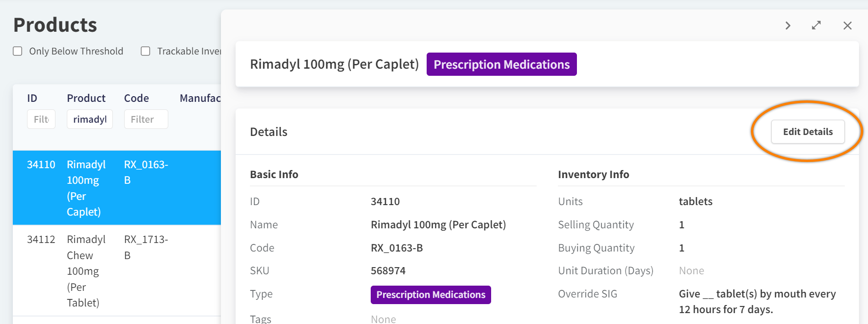Sort by the ID column header
This screenshot has height=324, width=868.
(32, 98)
